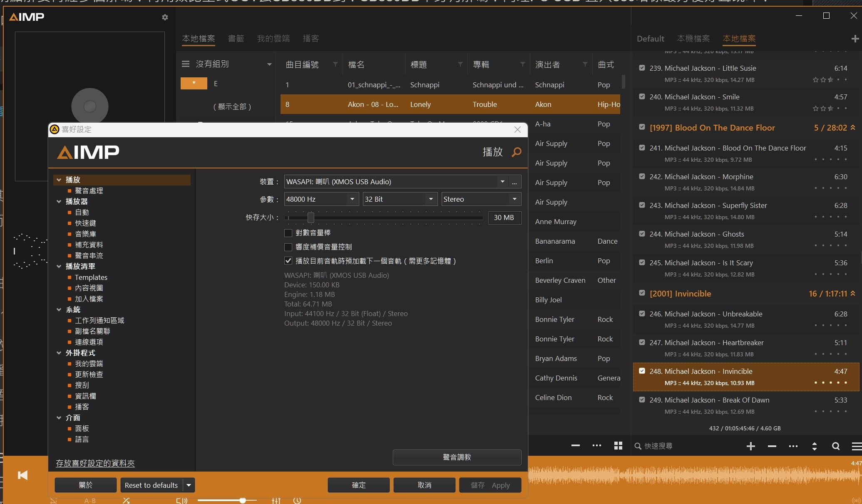862x504 pixels.
Task: Click the 確定 button
Action: [x=359, y=485]
